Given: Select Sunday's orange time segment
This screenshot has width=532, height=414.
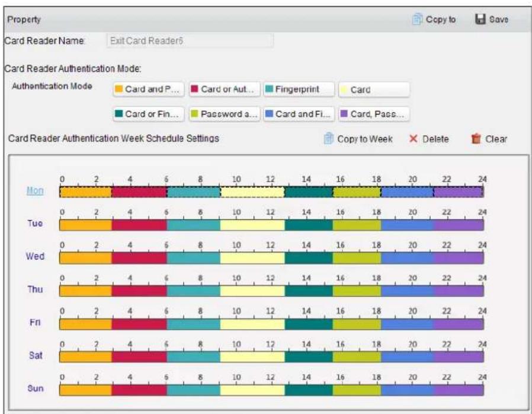Looking at the screenshot, I should [85, 390].
